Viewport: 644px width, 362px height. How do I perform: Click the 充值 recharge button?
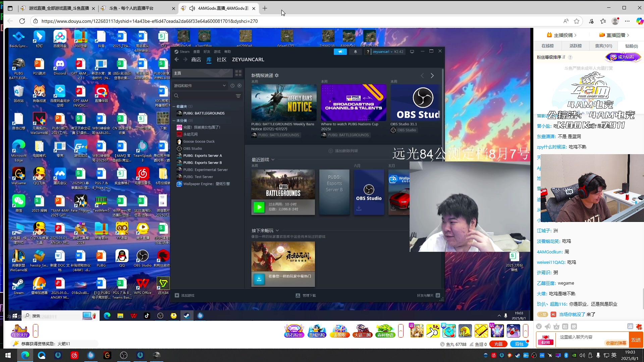(x=498, y=344)
